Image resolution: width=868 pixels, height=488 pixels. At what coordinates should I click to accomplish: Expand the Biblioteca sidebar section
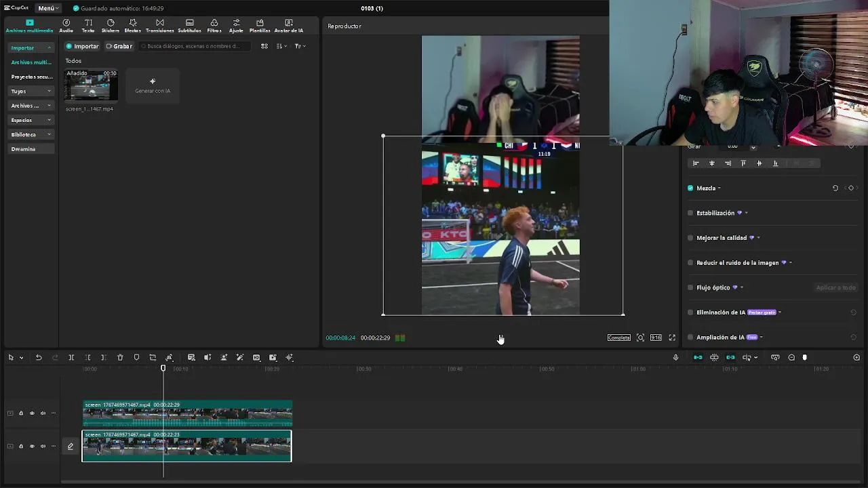pos(49,134)
